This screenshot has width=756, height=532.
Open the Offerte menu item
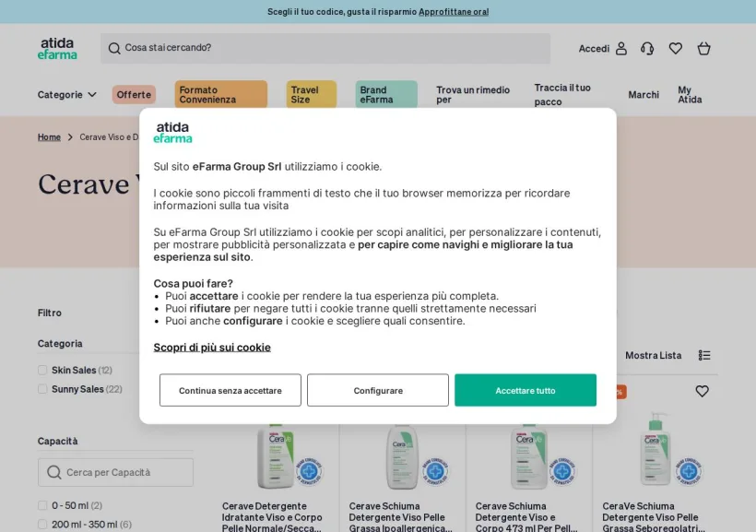[134, 95]
